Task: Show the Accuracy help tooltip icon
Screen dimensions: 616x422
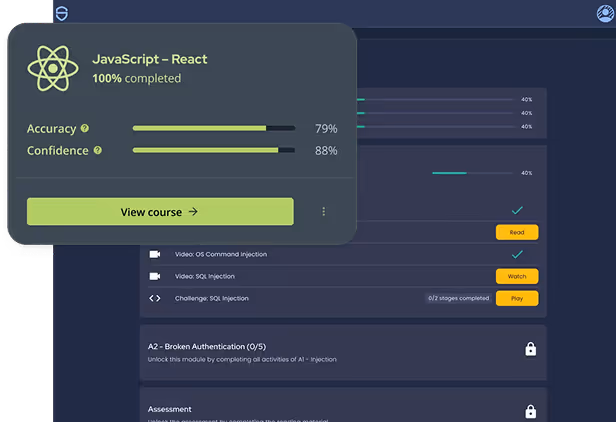Action: [x=85, y=128]
